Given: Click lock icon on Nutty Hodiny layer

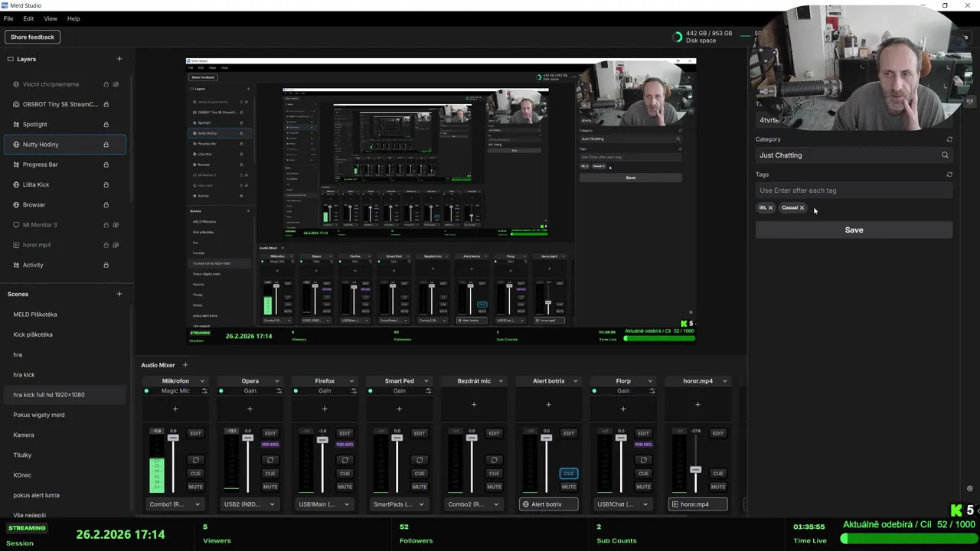Looking at the screenshot, I should [x=106, y=145].
